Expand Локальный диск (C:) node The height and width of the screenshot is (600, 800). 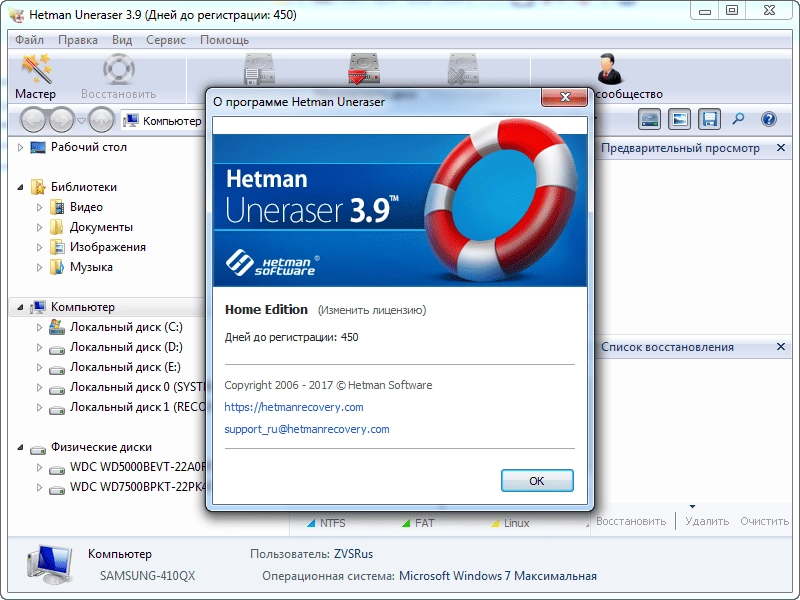click(39, 327)
